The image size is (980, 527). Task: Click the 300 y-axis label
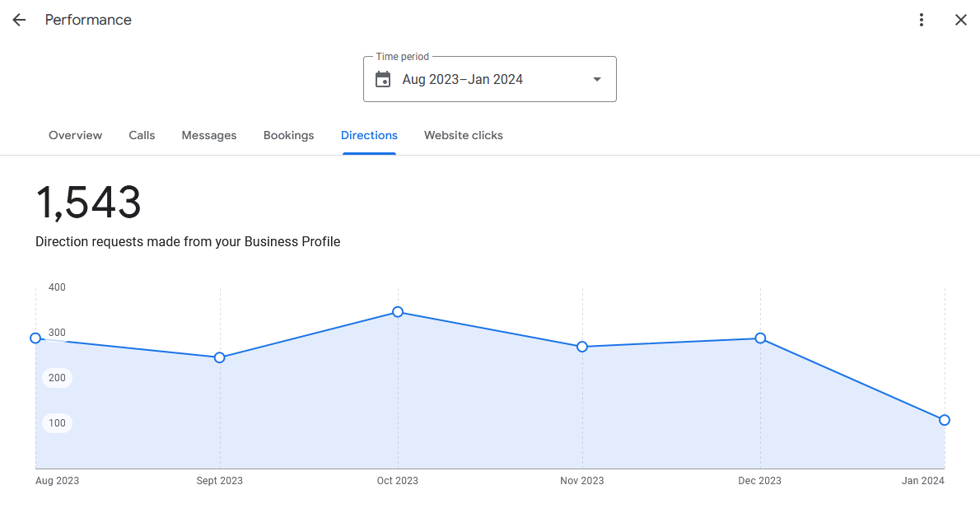[x=57, y=333]
